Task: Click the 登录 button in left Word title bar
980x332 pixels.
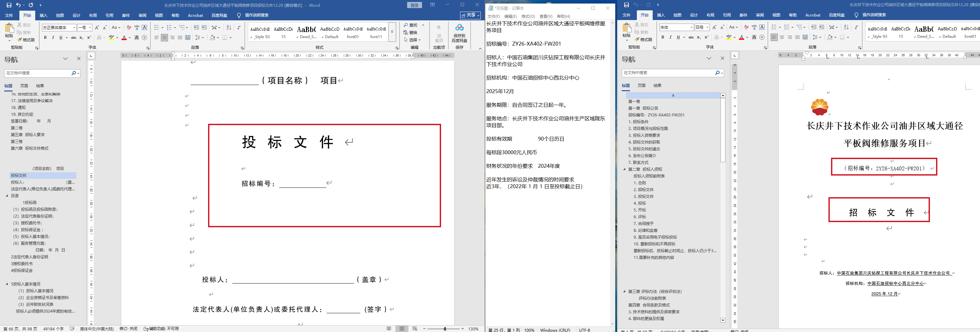Action: [414, 5]
